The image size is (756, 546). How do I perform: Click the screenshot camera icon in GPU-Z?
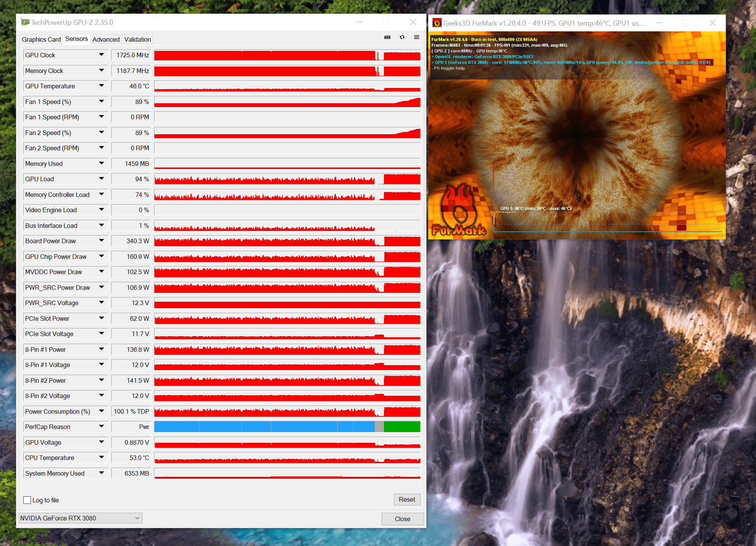tap(387, 37)
